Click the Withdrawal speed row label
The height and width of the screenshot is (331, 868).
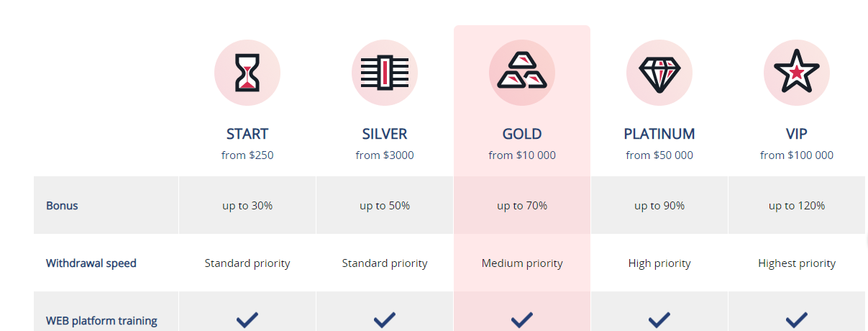tap(91, 263)
